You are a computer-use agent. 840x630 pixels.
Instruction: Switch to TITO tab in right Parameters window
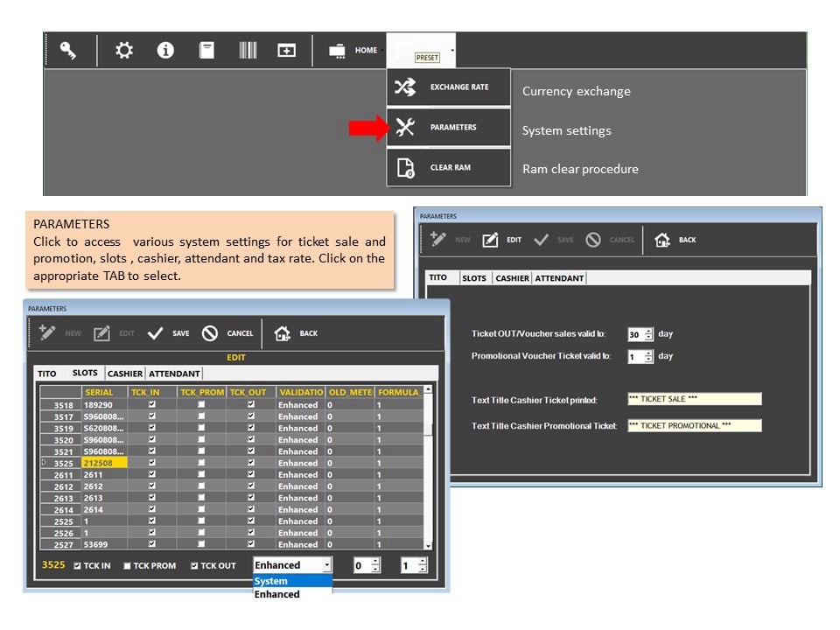click(438, 277)
